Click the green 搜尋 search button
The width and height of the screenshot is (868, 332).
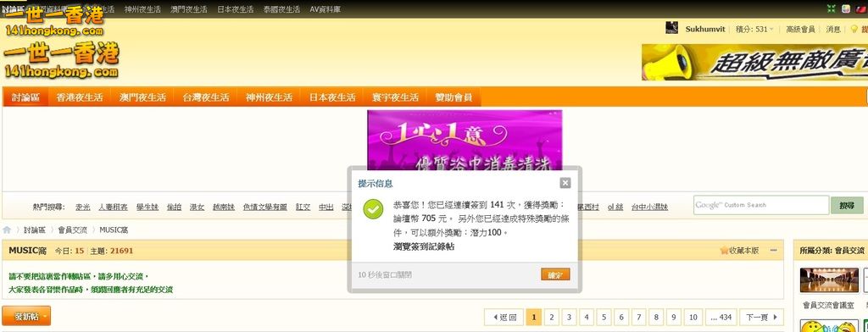click(x=847, y=205)
